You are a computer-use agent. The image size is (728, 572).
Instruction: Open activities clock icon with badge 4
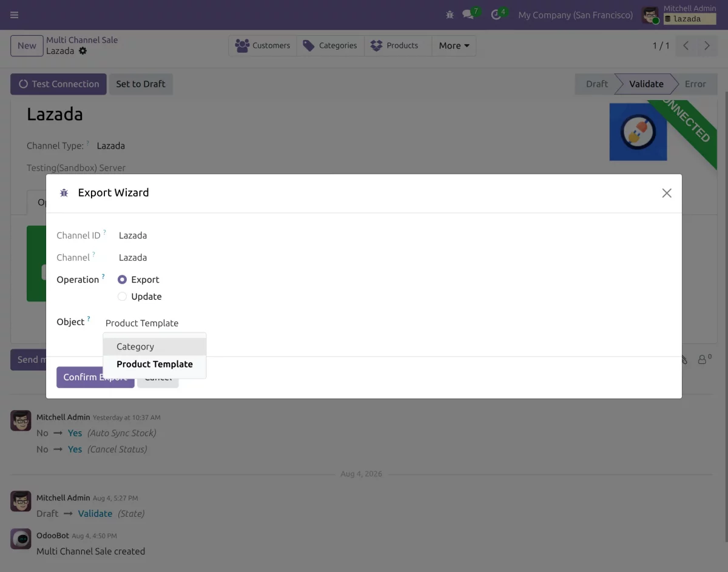[496, 15]
